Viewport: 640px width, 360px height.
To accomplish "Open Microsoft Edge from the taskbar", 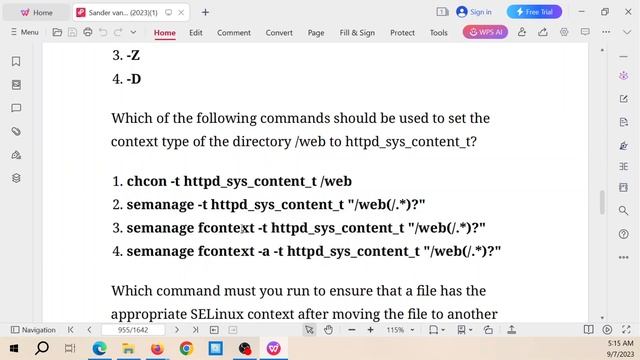I will [x=99, y=349].
